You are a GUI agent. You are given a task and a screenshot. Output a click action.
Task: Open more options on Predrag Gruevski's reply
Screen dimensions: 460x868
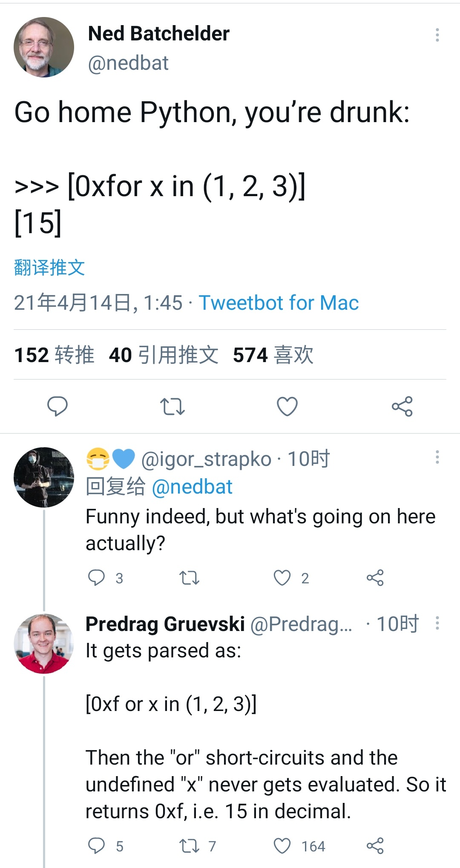(x=437, y=623)
